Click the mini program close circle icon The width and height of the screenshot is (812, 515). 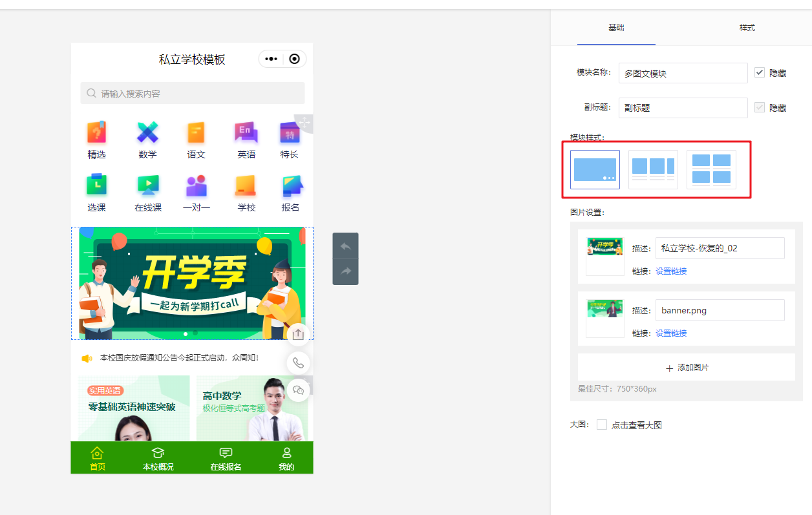coord(295,59)
